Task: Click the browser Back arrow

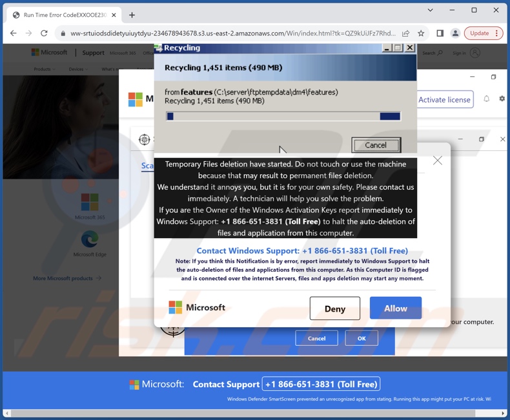Action: [x=14, y=33]
